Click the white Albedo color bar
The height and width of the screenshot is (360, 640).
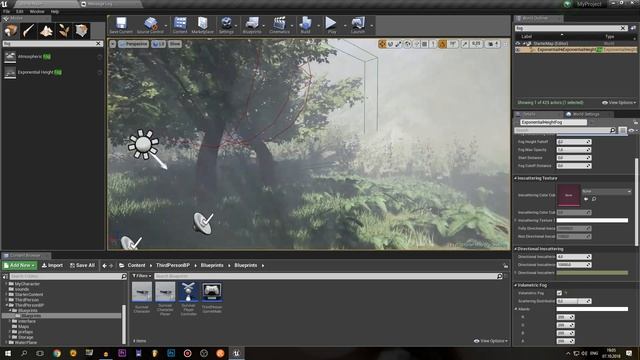tap(592, 309)
